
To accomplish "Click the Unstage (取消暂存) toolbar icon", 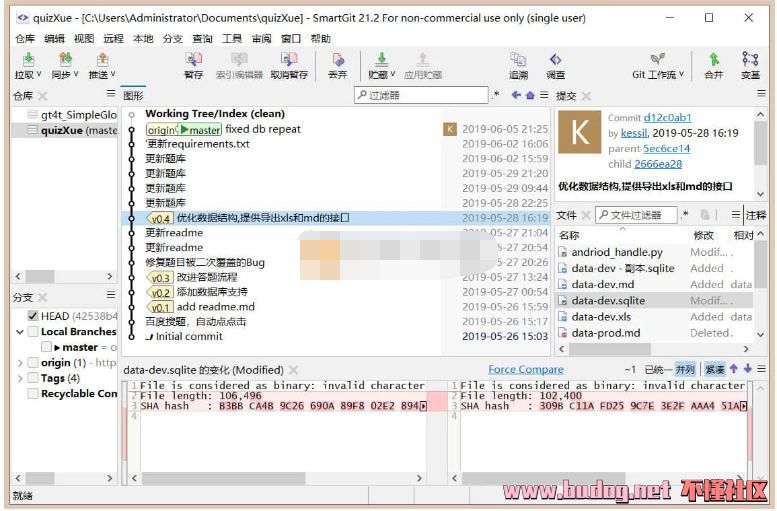I will coord(289,59).
